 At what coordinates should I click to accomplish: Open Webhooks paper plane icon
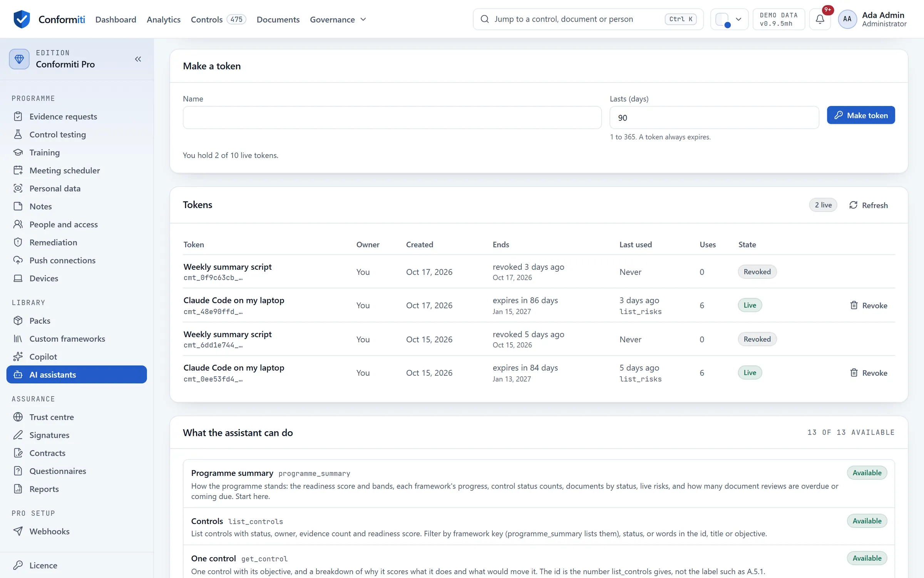pyautogui.click(x=18, y=531)
